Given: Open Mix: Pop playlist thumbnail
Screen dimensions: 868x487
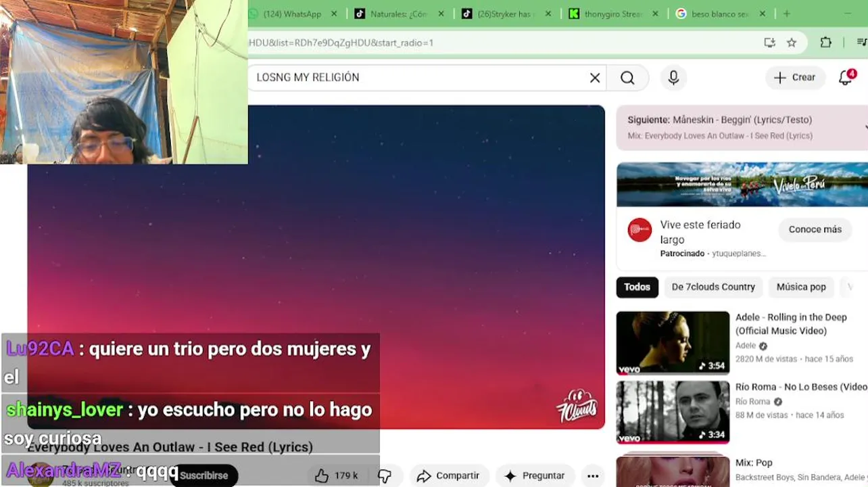Looking at the screenshot, I should pos(673,471).
